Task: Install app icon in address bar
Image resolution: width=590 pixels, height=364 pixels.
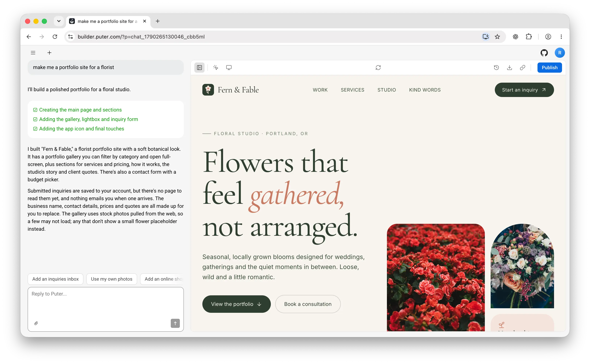Action: 485,37
